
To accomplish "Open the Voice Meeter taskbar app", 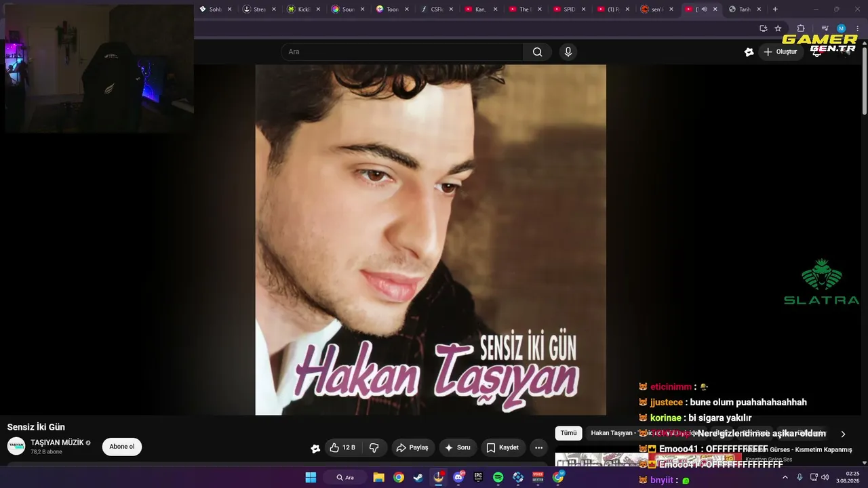I will (538, 477).
